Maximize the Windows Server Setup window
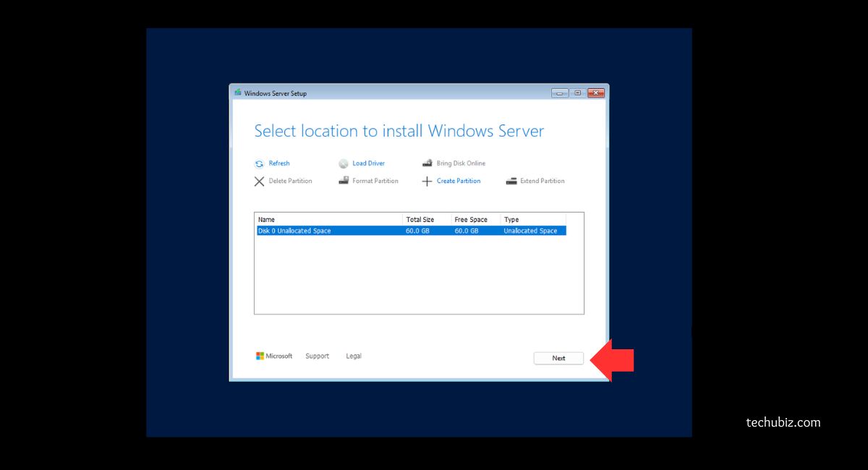The width and height of the screenshot is (868, 470). tap(577, 93)
